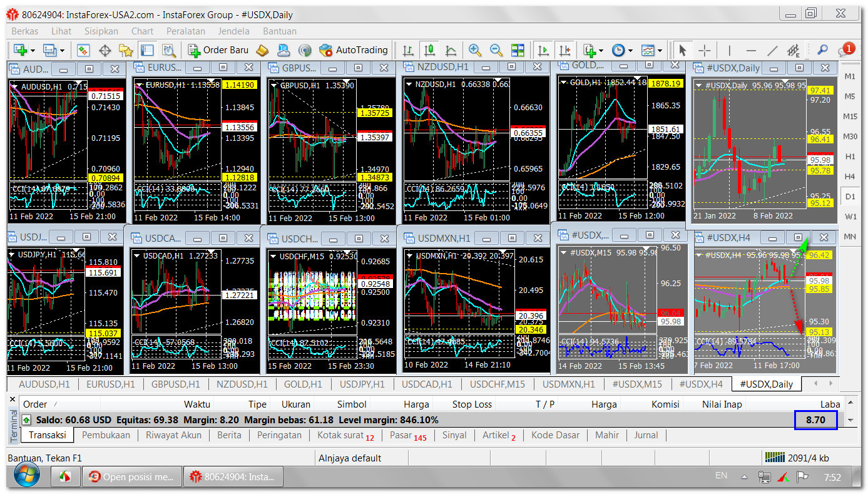Click Order Baru to open new order
Screen dimensions: 868x494
218,50
